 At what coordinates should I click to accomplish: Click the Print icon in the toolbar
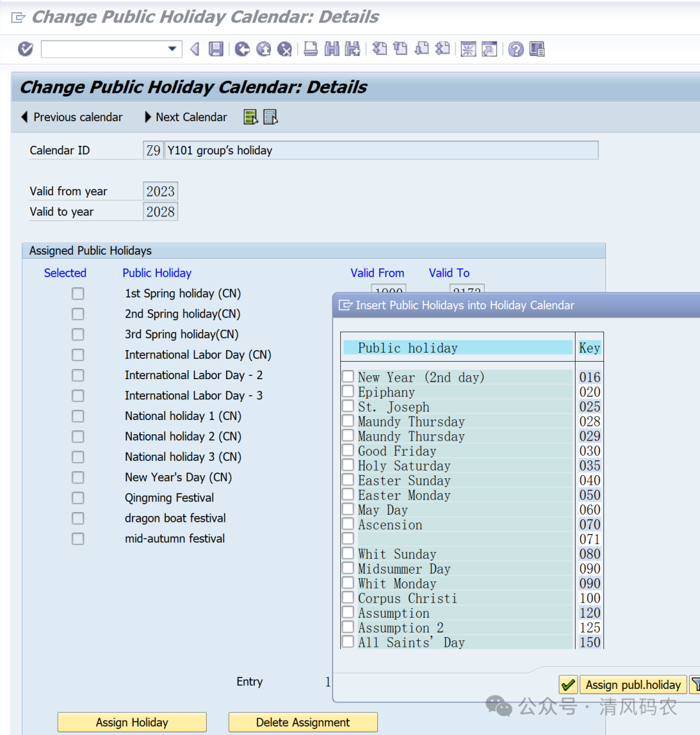pos(311,49)
